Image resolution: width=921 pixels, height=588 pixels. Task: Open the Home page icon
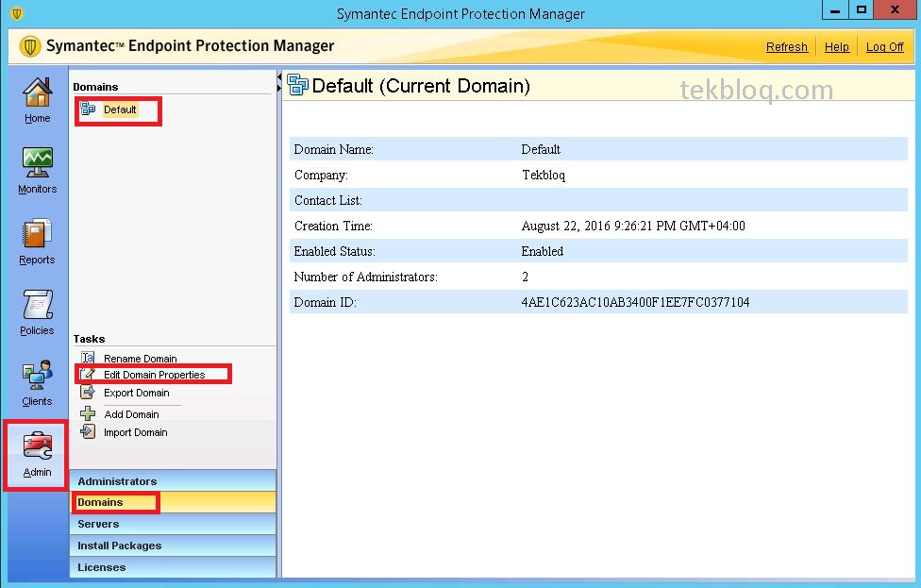38,93
